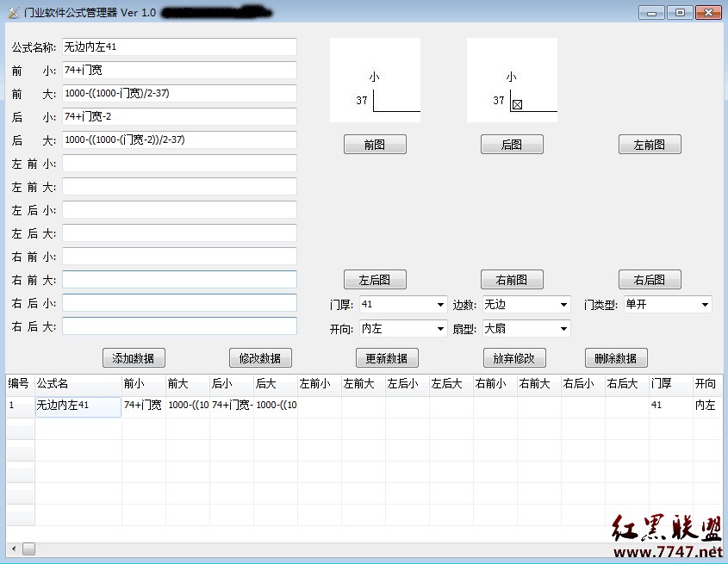The width and height of the screenshot is (728, 564).
Task: Open the 开向 dropdown
Action: point(403,329)
